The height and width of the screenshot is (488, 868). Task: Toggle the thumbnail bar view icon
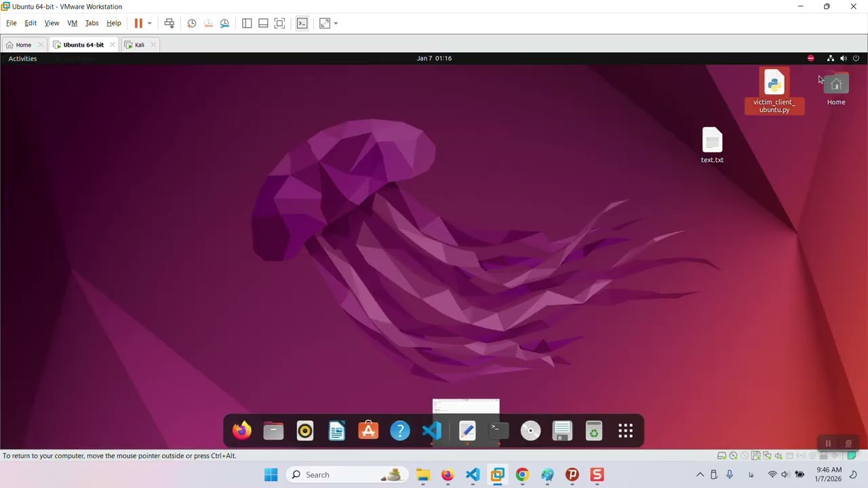pyautogui.click(x=263, y=23)
